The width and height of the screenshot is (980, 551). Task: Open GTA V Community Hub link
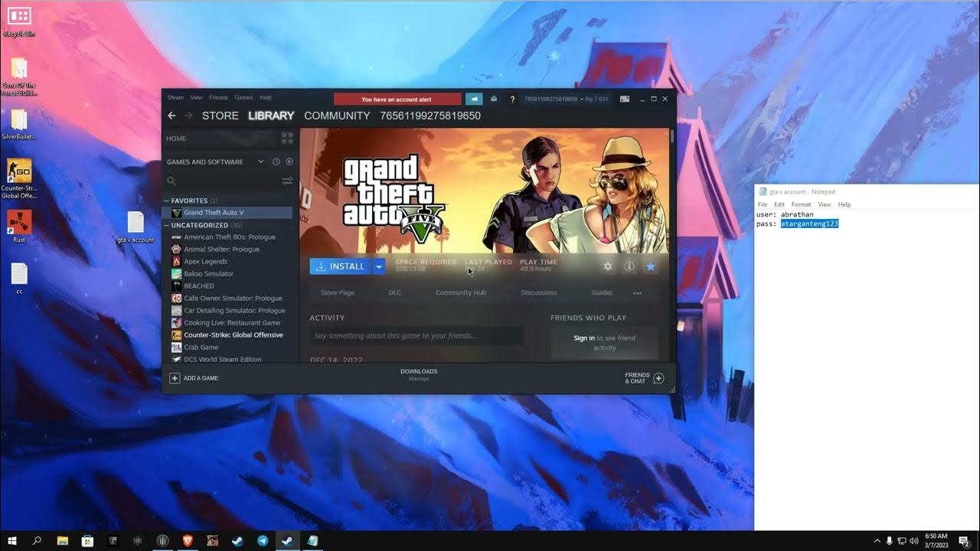pos(461,293)
